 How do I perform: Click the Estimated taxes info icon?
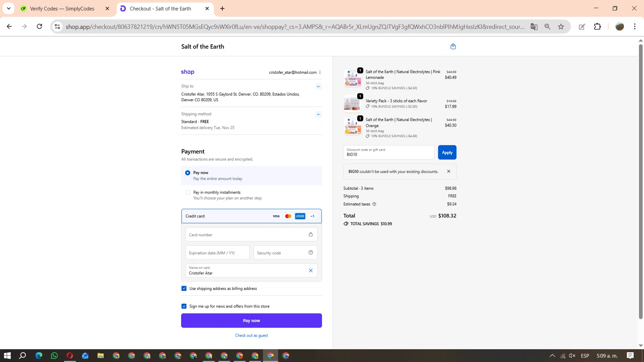click(374, 204)
